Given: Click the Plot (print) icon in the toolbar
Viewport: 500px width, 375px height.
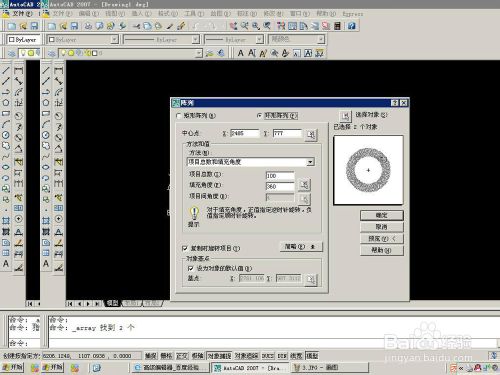Looking at the screenshot, I should [x=88, y=26].
